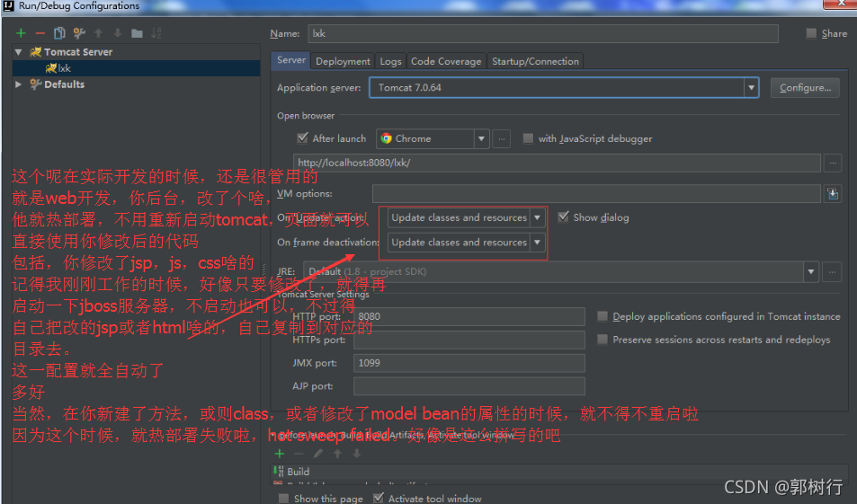
Task: Click the Configure... button
Action: 805,87
